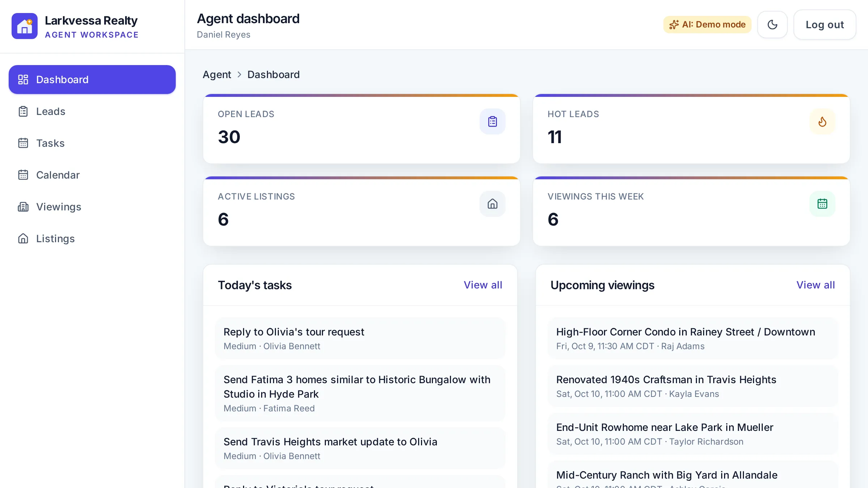Click the Larkvessa Realty house logo
Screen dimensions: 868x488
(25, 26)
